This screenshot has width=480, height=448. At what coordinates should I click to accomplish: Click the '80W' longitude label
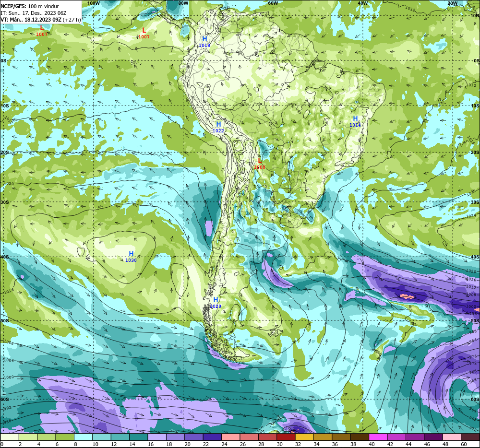coord(183,3)
